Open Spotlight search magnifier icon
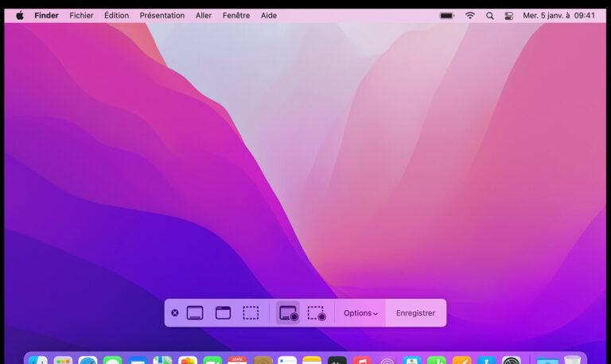Image resolution: width=611 pixels, height=364 pixels. tap(490, 16)
